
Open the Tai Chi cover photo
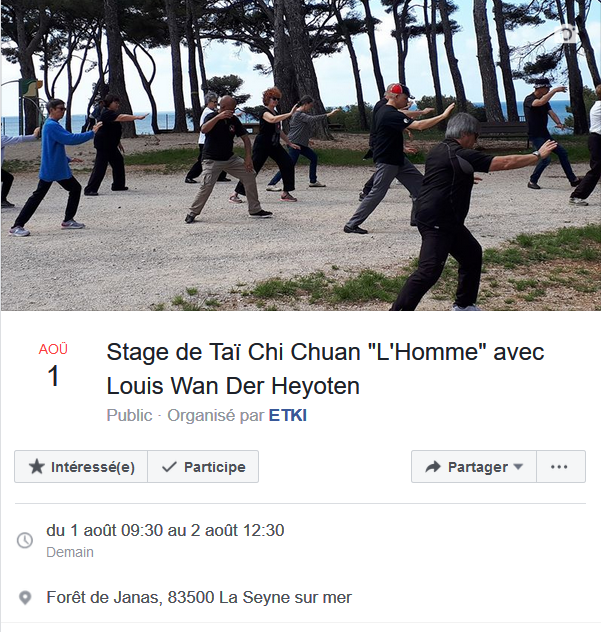point(301,155)
